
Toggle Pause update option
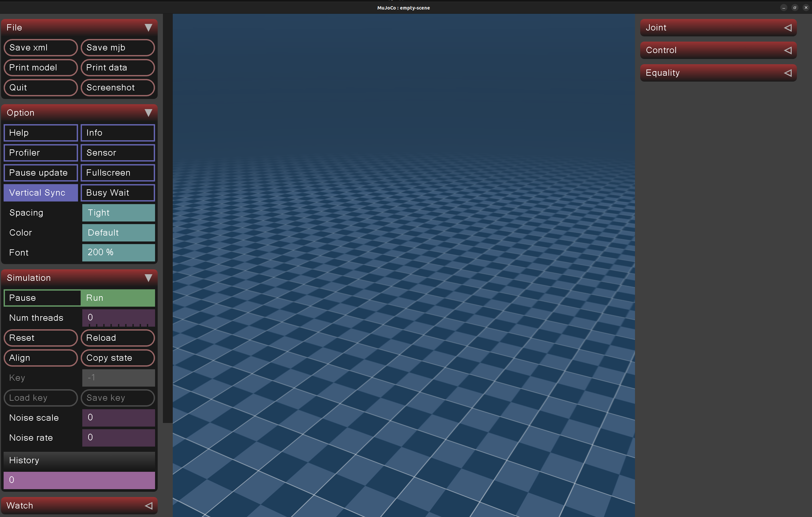[x=41, y=173]
